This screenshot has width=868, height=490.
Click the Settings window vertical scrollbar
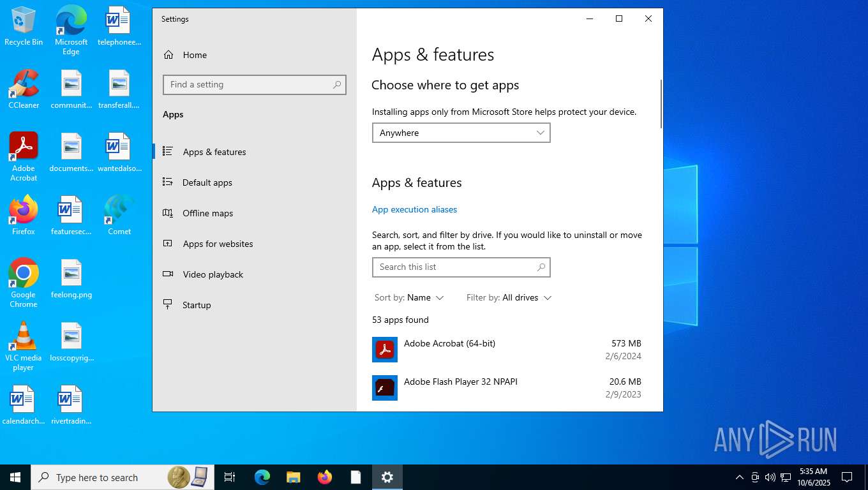coord(661,104)
